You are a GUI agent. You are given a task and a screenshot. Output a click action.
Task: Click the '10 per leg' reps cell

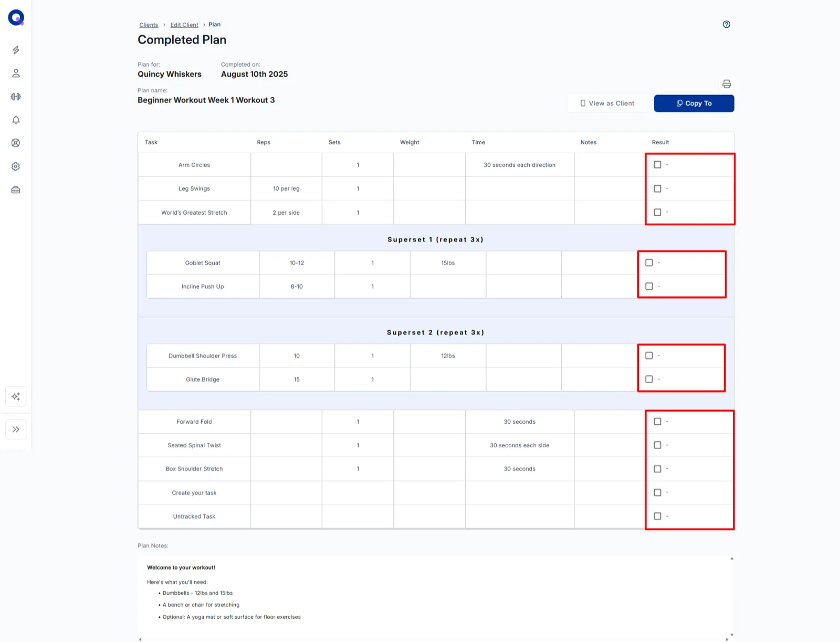click(x=286, y=188)
